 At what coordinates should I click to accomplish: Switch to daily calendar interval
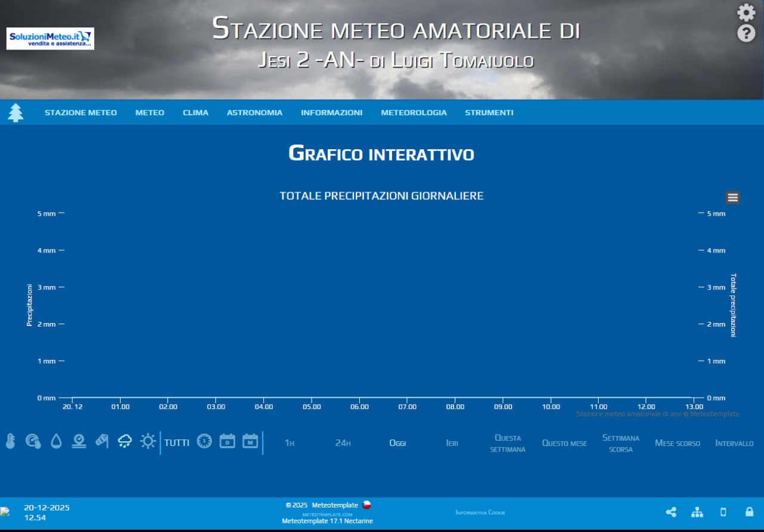(x=227, y=441)
